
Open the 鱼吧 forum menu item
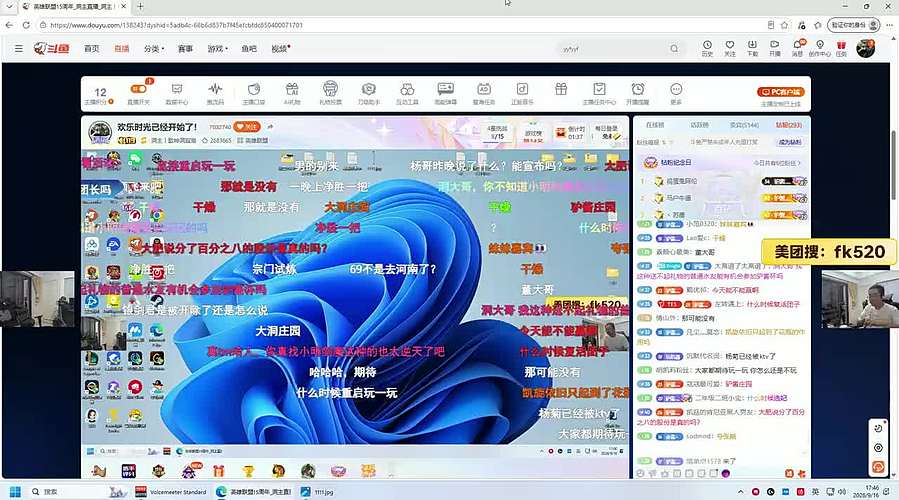coord(249,49)
